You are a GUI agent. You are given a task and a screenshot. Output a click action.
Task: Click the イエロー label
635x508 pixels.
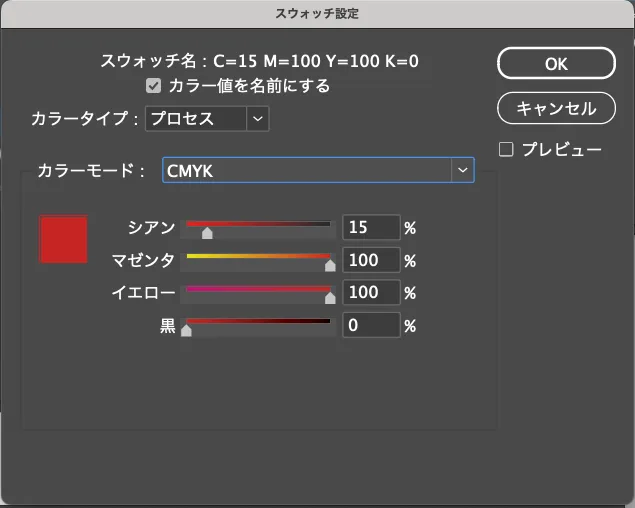tap(143, 292)
